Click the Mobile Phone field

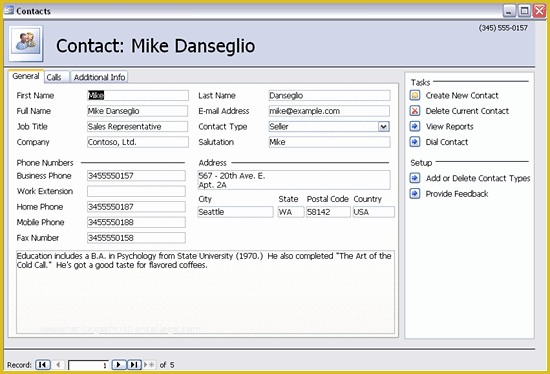click(x=136, y=222)
